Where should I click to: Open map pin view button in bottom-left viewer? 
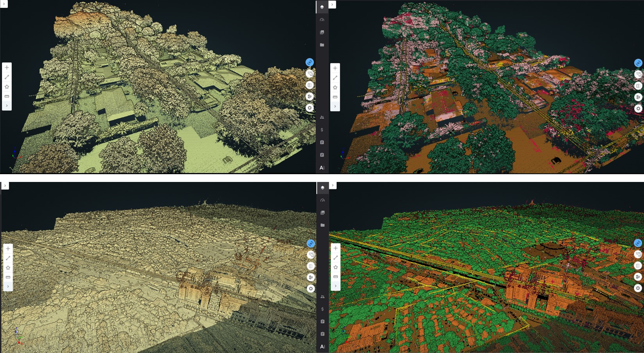(311, 277)
